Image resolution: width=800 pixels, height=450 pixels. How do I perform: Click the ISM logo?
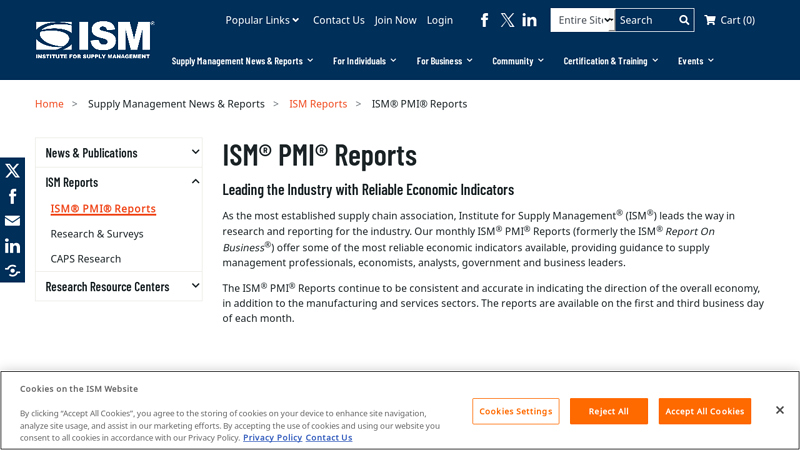94,40
